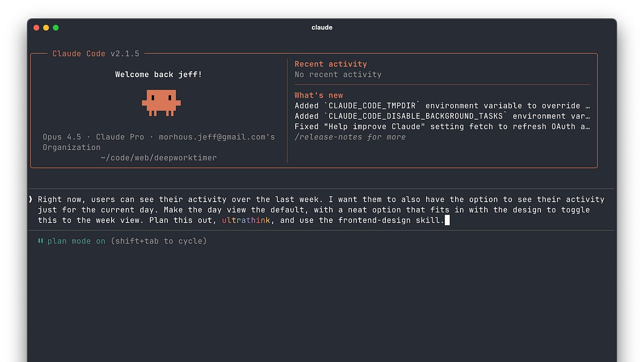Viewport: 644px width, 362px height.
Task: Click the plan mode pause icon
Action: coord(40,241)
